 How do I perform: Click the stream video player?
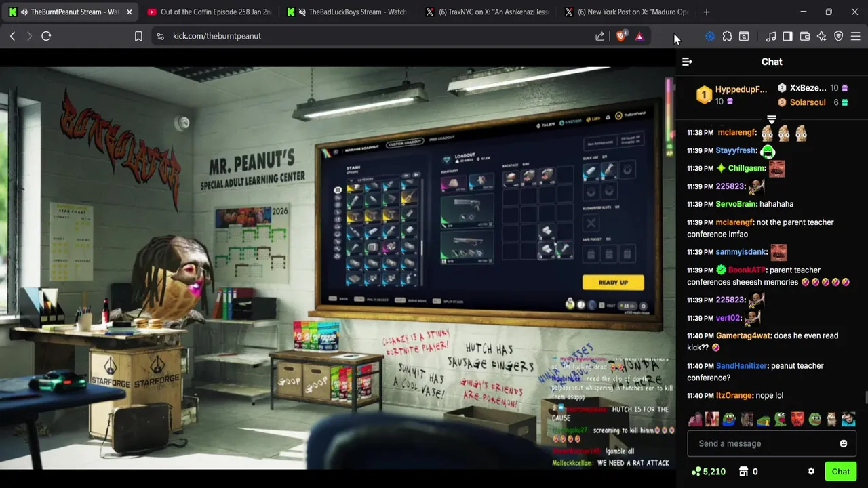click(338, 268)
